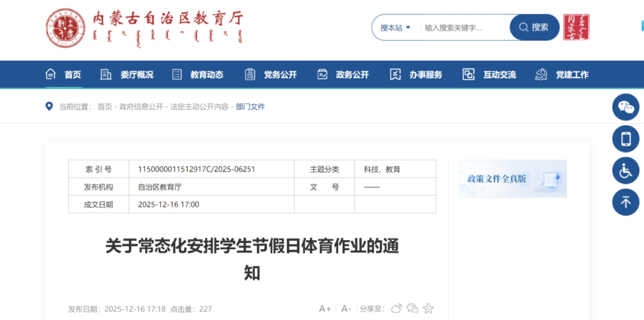The width and height of the screenshot is (644, 320).
Task: Click the search keyword input field
Action: (x=464, y=27)
